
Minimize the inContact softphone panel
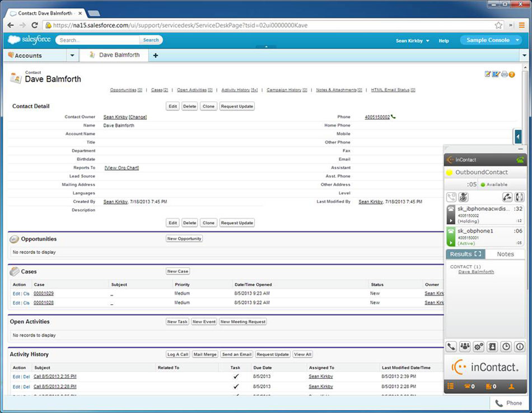click(520, 149)
